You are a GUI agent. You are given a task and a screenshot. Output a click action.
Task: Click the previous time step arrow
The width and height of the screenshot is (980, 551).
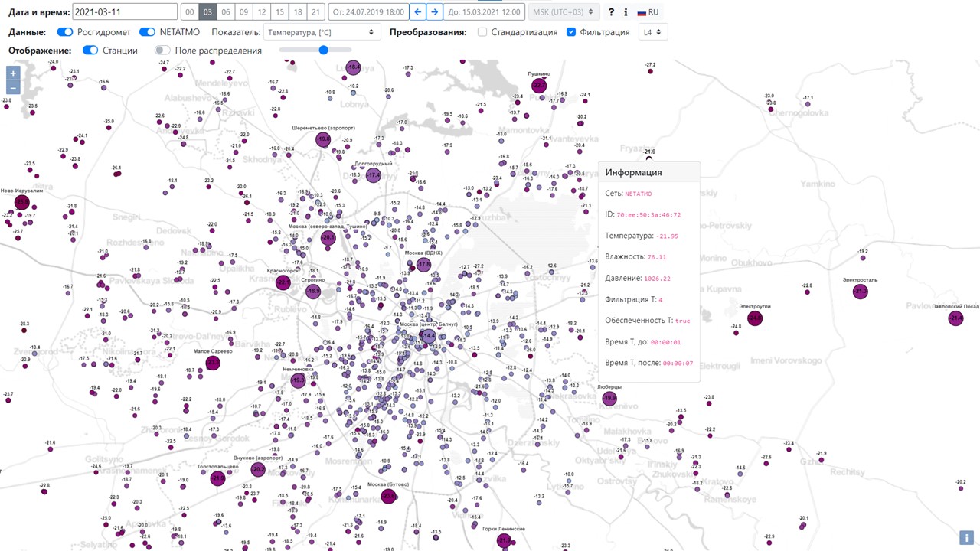[x=418, y=12]
